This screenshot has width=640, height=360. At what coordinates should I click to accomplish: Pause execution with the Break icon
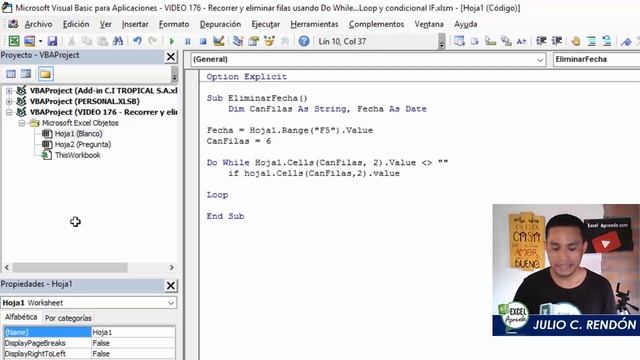tap(188, 41)
